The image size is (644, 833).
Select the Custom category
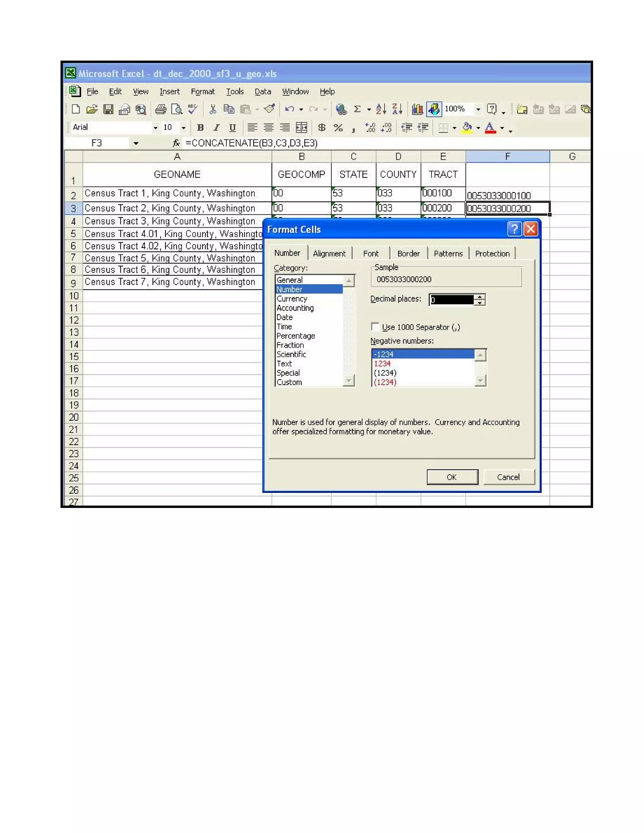(x=289, y=382)
